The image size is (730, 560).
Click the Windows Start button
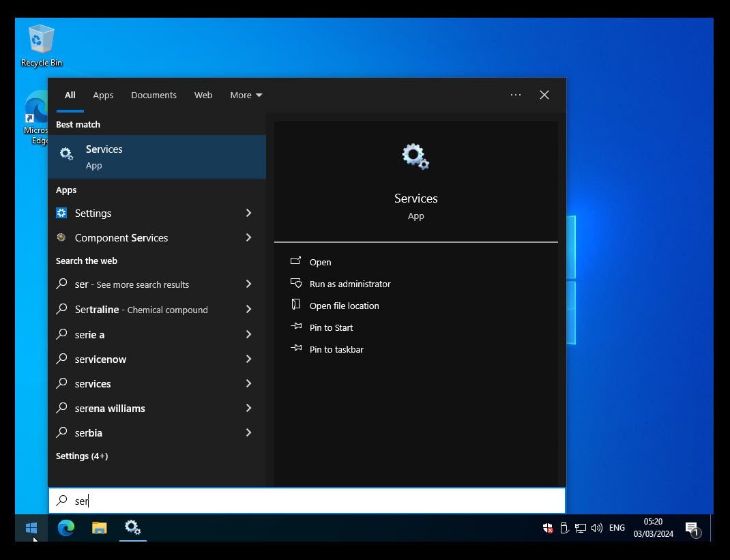click(31, 527)
